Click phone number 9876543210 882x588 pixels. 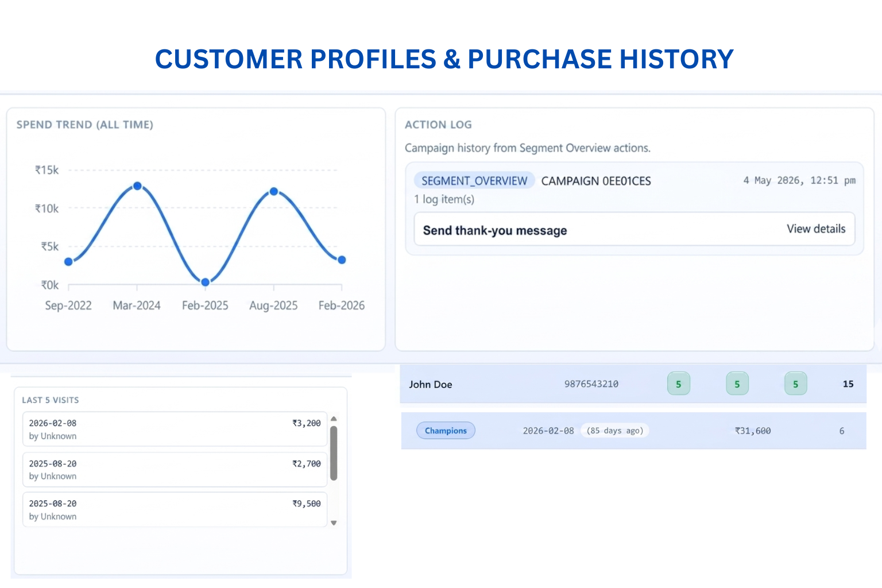coord(591,384)
